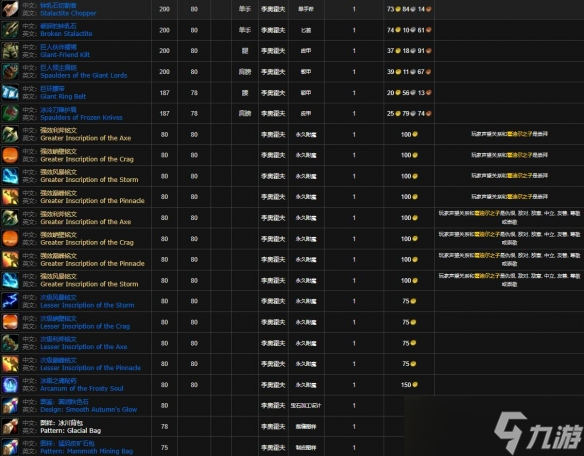Open the Lesser Inscription of the Axe link
This screenshot has width=584, height=456.
pyautogui.click(x=84, y=347)
